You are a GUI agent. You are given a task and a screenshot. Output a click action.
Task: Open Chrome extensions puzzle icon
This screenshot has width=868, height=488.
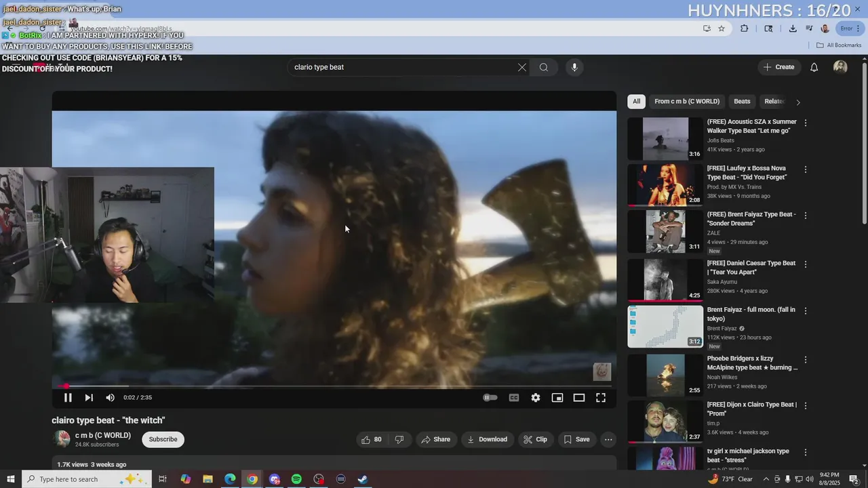click(745, 28)
